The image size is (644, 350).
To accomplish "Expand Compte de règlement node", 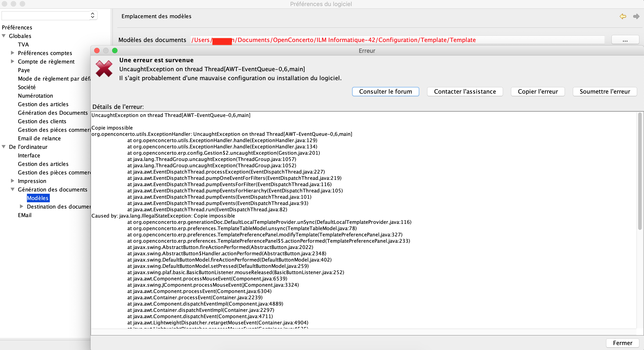I will click(13, 61).
